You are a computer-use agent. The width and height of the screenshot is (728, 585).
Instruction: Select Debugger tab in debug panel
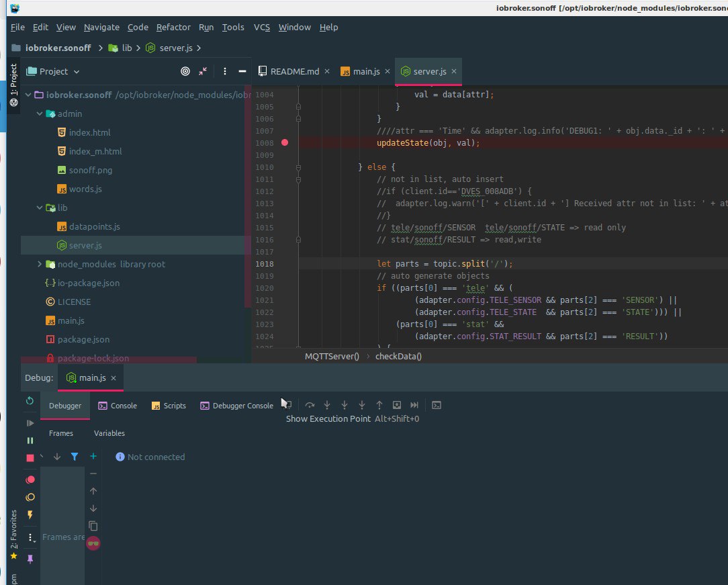pyautogui.click(x=65, y=406)
